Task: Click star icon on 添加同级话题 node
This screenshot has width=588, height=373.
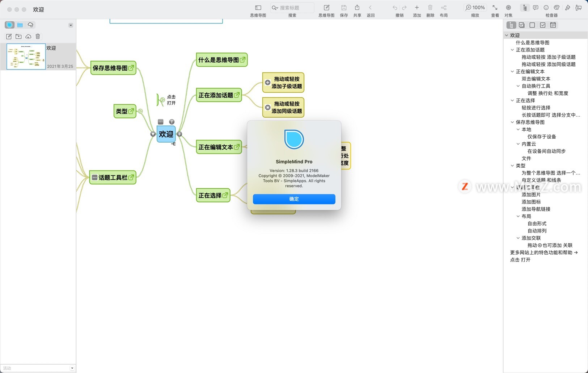Action: [267, 107]
